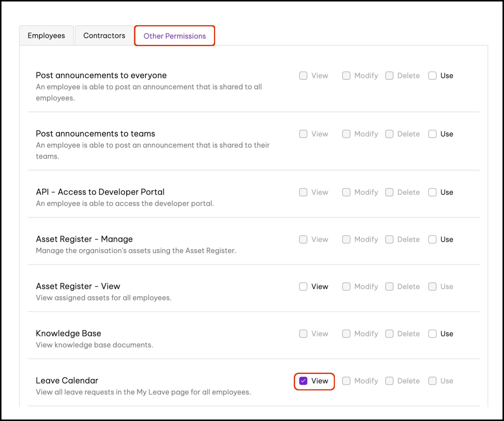Tick Use checkbox for Asset Register - Manage
The width and height of the screenshot is (504, 421).
432,239
